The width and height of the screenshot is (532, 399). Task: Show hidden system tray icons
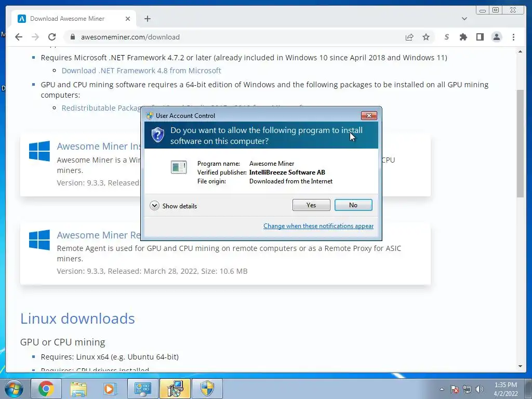(x=442, y=389)
